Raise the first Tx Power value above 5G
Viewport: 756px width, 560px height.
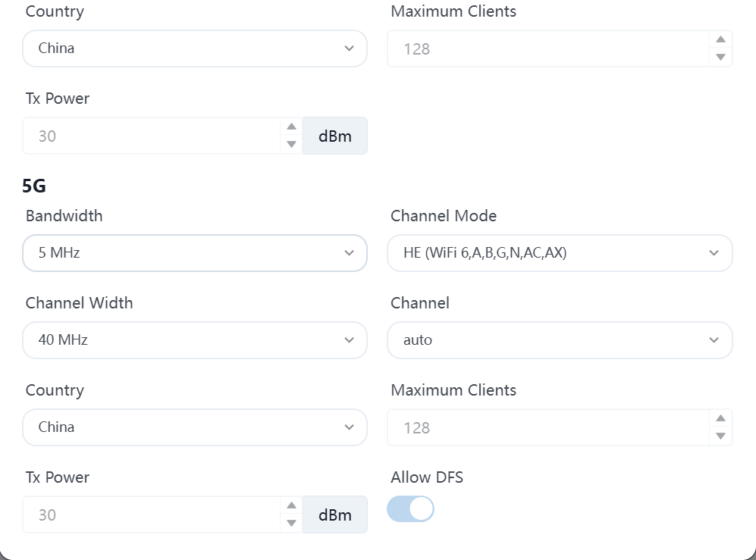click(291, 127)
